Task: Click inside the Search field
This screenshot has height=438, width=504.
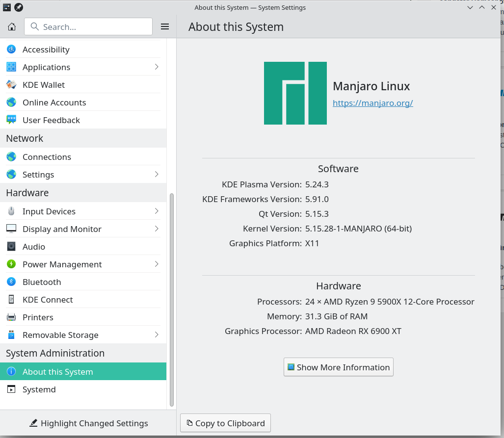Action: click(88, 26)
